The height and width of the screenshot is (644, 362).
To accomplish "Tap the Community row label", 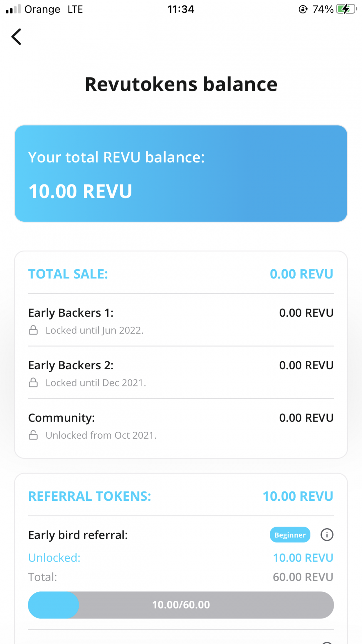I will (62, 418).
